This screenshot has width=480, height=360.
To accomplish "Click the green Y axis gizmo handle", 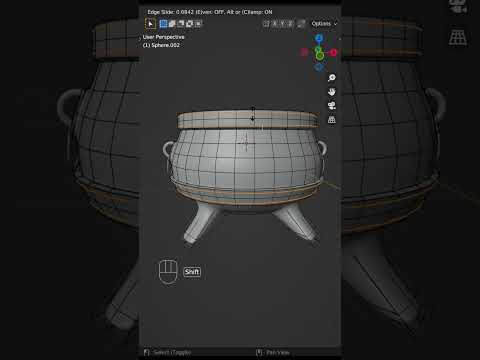I will tap(319, 56).
